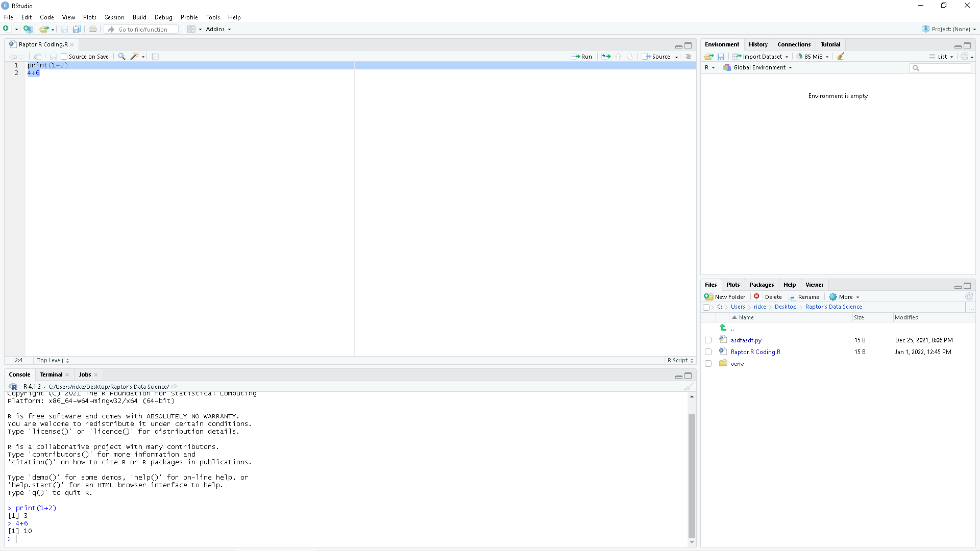
Task: Compile a report using the notebook icon
Action: coord(155,56)
